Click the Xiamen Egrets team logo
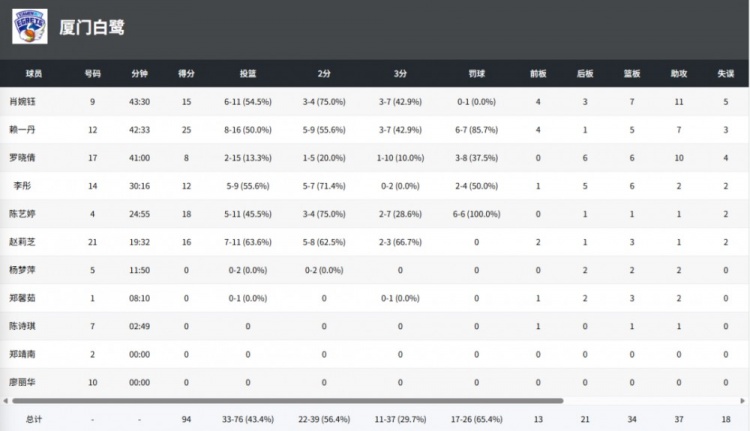Image resolution: width=750 pixels, height=431 pixels. pyautogui.click(x=30, y=26)
